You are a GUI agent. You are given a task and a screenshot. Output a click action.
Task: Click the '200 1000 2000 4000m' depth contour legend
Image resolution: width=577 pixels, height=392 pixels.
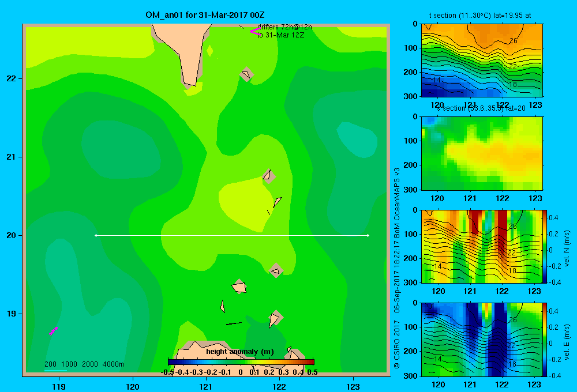click(84, 364)
